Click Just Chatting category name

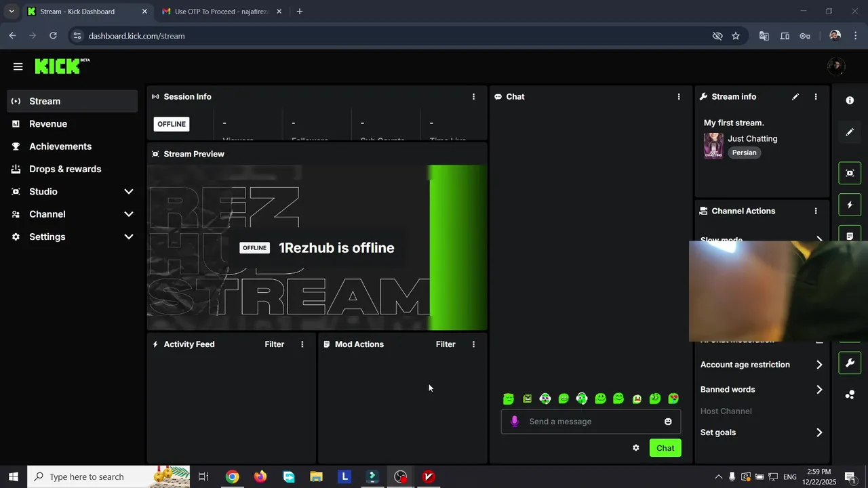tap(753, 139)
